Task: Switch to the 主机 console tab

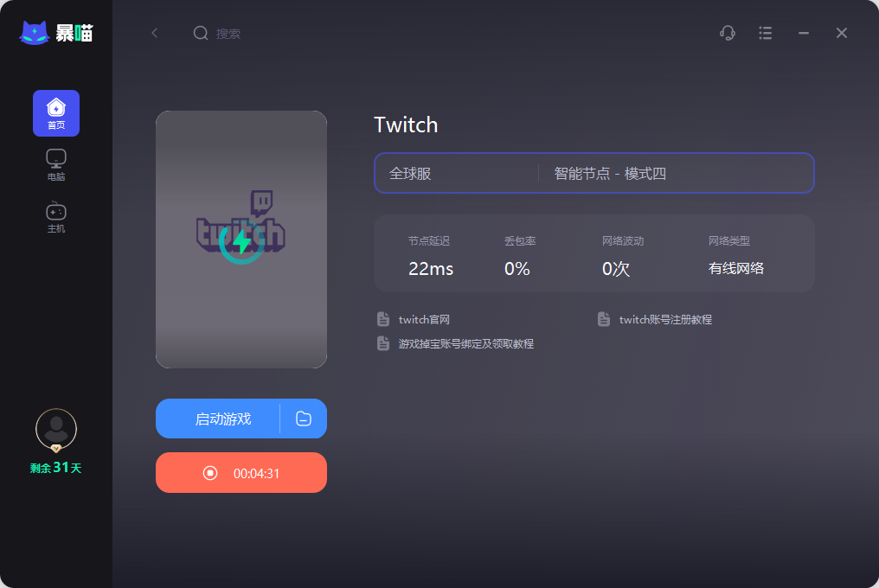Action: coord(56,218)
